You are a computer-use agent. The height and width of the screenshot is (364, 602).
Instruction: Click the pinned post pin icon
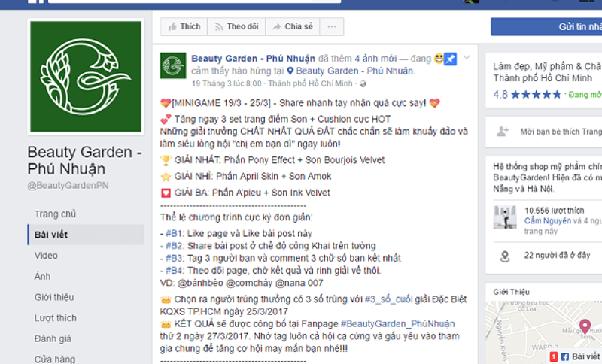450,59
